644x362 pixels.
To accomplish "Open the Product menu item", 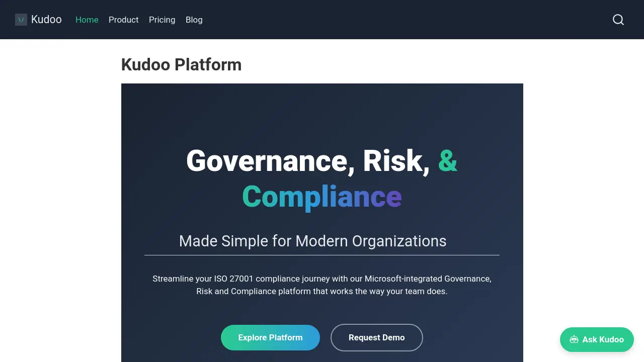I will tap(123, 20).
